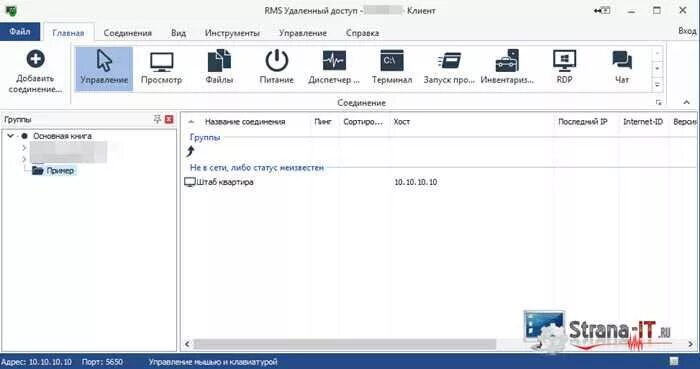The width and height of the screenshot is (700, 369).
Task: Select the Пример folder
Action: (x=54, y=170)
